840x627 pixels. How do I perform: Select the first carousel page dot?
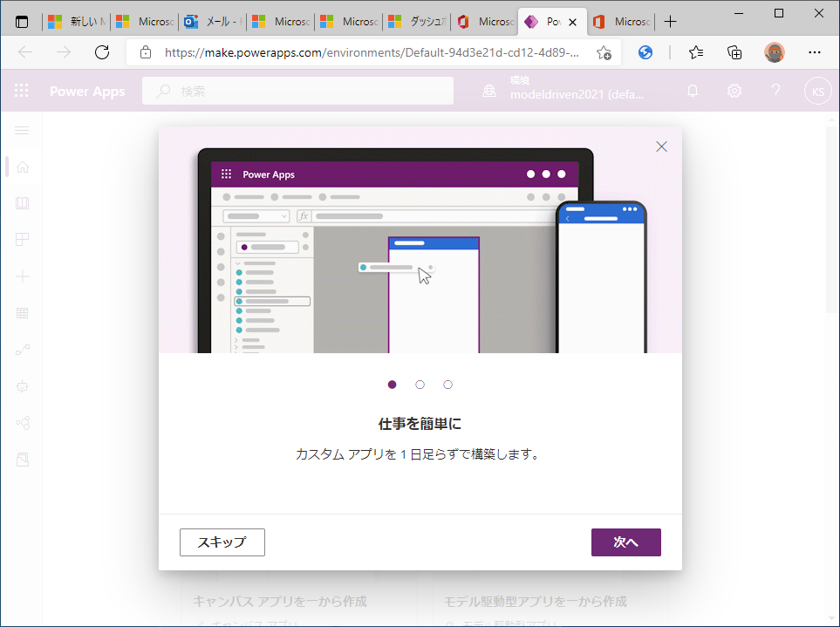pyautogui.click(x=393, y=385)
